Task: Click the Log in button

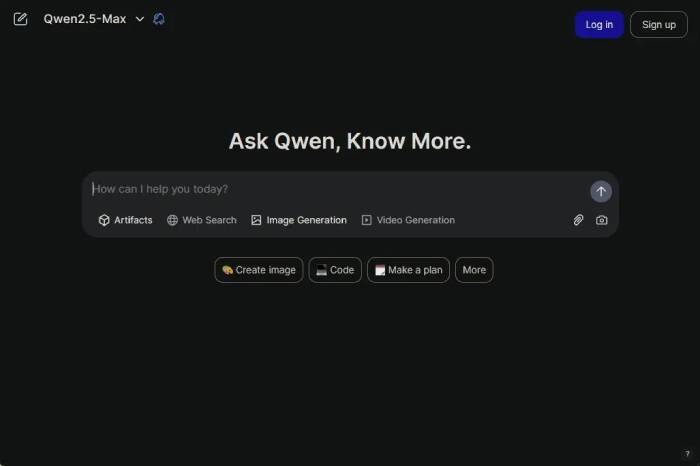Action: click(599, 25)
